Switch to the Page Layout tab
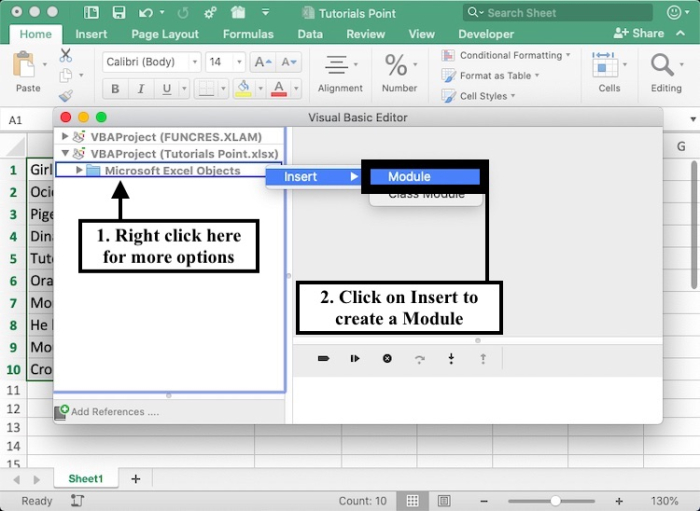700x511 pixels. [x=165, y=34]
